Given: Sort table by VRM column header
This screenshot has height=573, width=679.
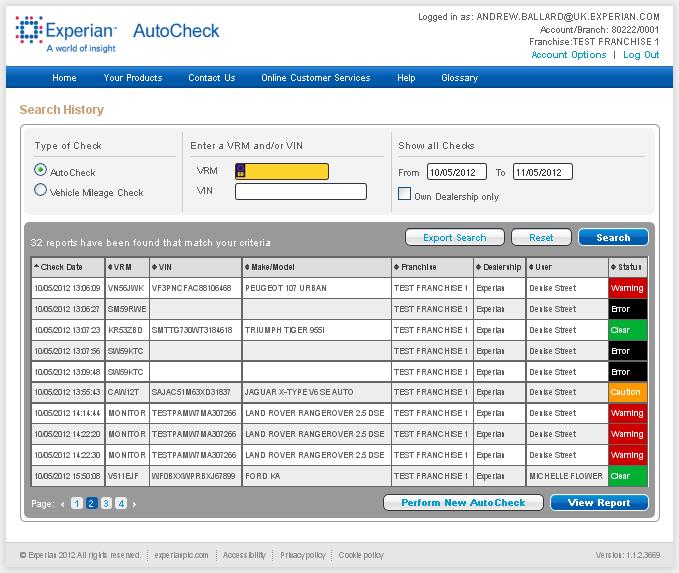Looking at the screenshot, I should [x=127, y=267].
